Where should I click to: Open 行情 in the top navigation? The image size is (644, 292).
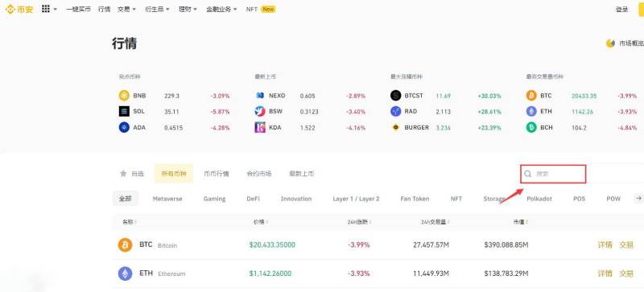[x=105, y=9]
